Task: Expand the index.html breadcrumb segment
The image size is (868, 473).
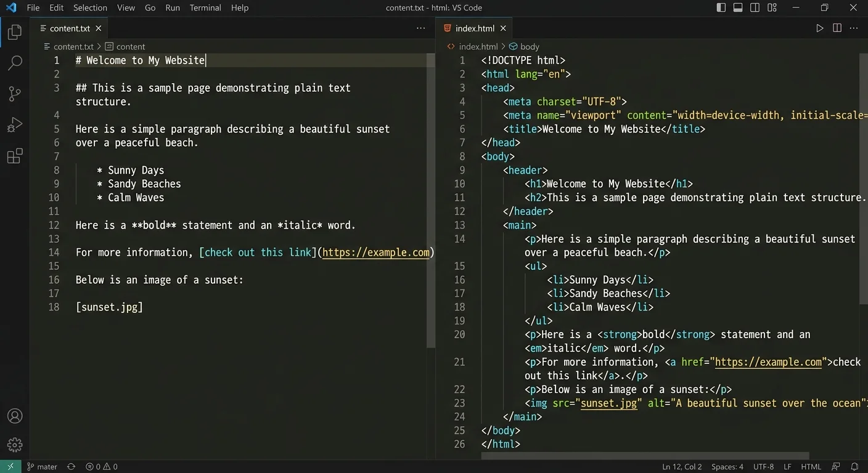Action: click(x=472, y=47)
